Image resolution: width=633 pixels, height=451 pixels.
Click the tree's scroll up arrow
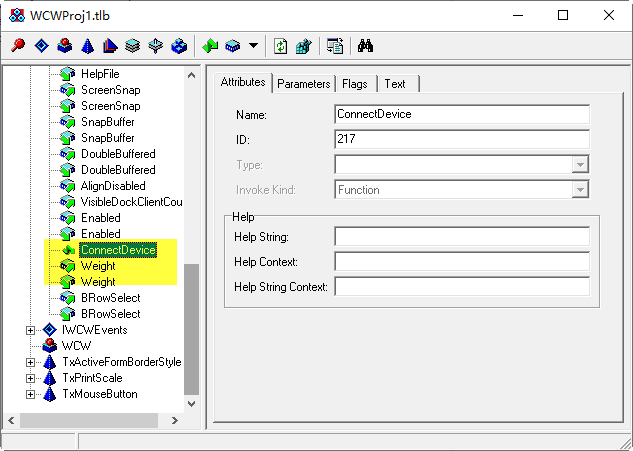point(192,75)
